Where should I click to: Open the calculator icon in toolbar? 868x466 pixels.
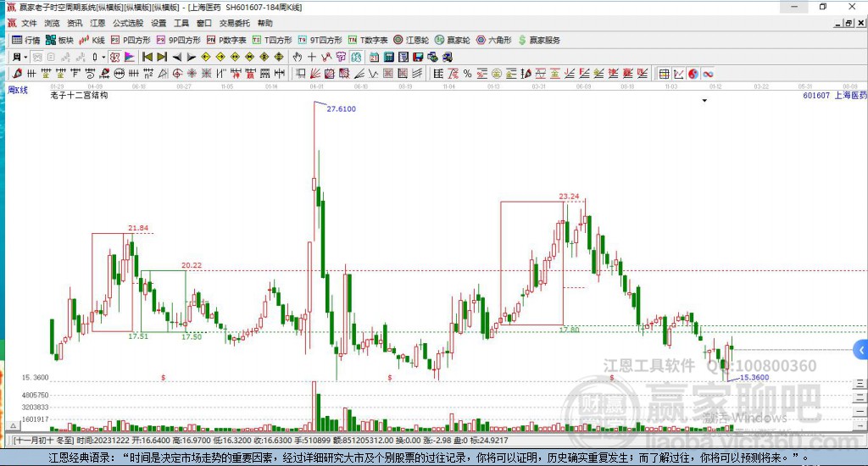pyautogui.click(x=388, y=57)
